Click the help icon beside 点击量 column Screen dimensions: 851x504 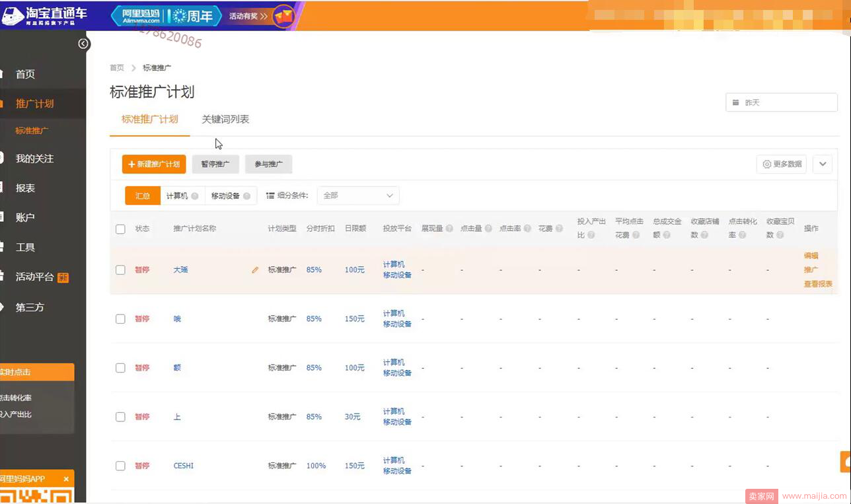point(488,229)
